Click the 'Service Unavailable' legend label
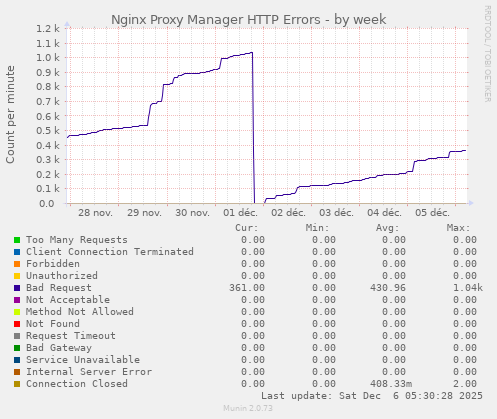Viewport: 497px width, 419px height. click(x=83, y=360)
